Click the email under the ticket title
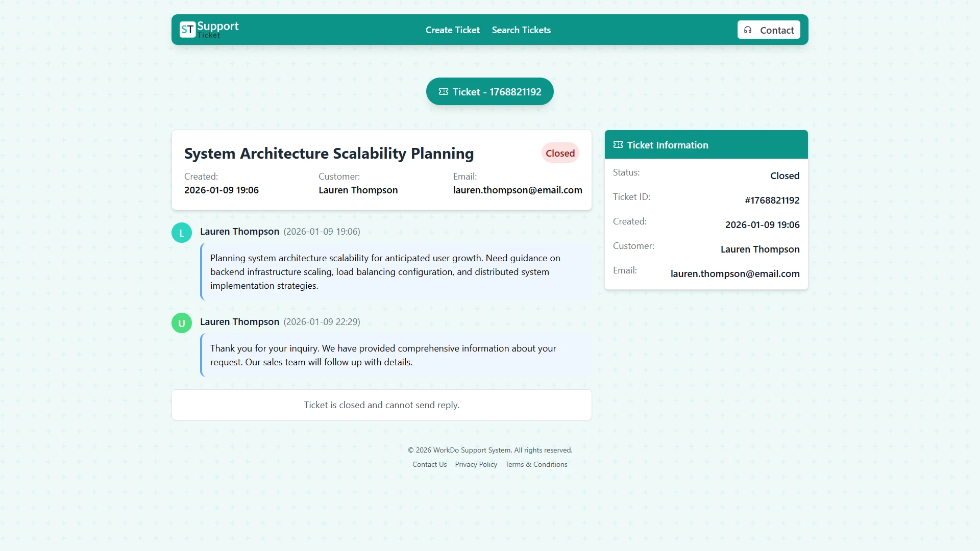The width and height of the screenshot is (980, 551). (518, 190)
